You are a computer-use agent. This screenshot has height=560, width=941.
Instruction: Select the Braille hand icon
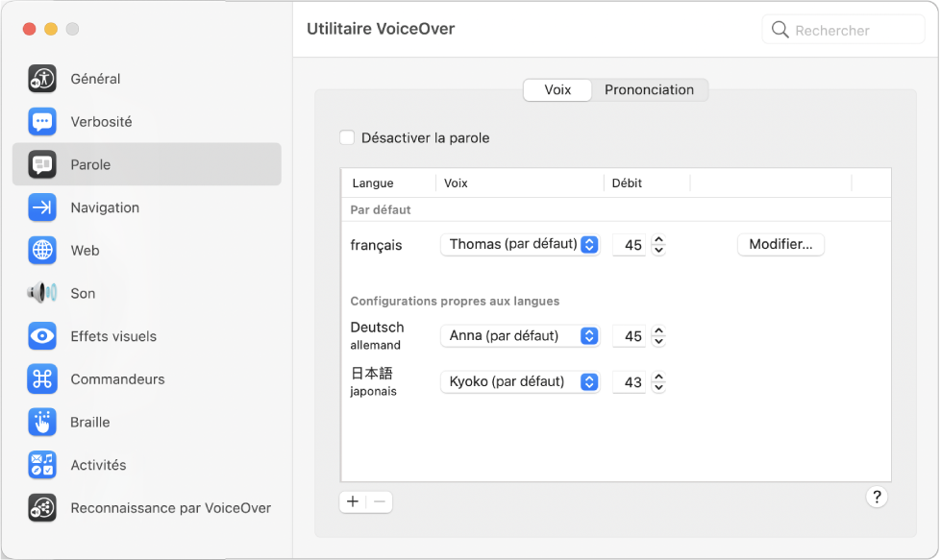(42, 422)
